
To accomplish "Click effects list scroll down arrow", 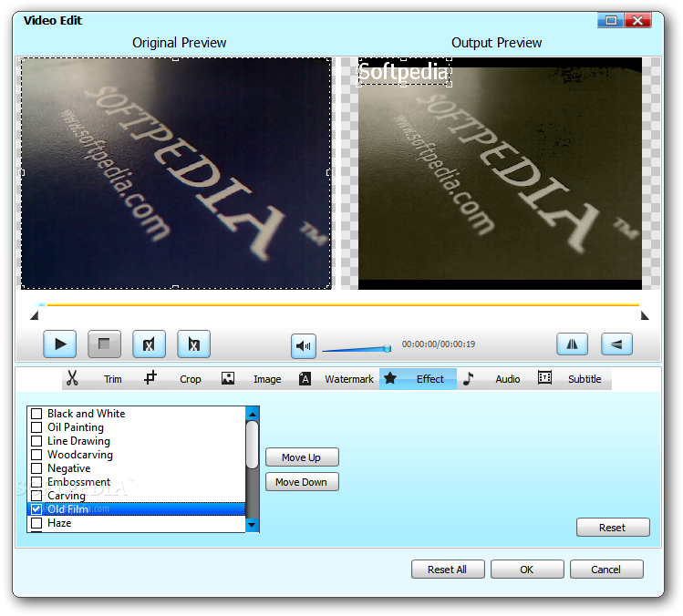I will click(x=253, y=525).
